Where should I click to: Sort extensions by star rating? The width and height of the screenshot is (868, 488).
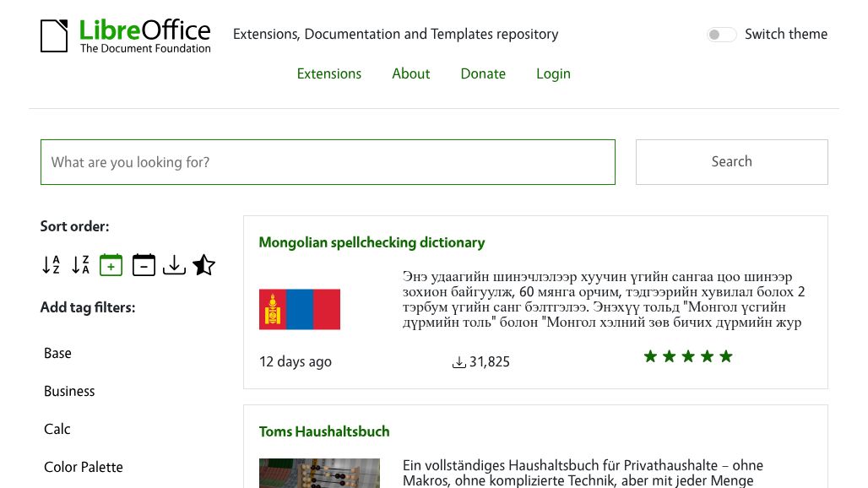point(203,265)
